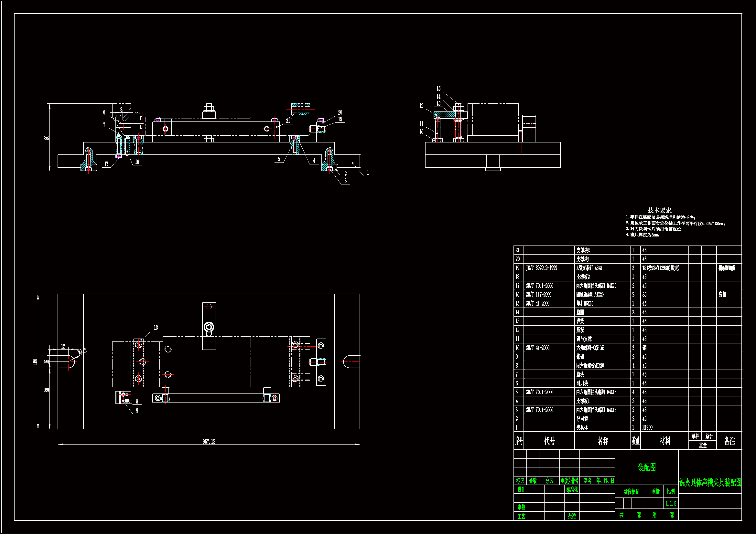Click the 铣夹具体座槽夹具装配图 drawing name
Screen dimensions: 756x534
click(710, 483)
